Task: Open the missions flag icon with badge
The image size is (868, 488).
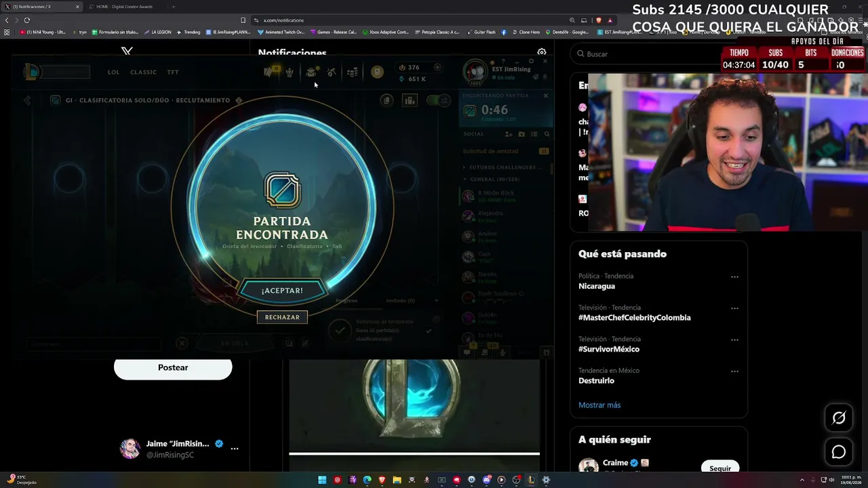Action: click(x=271, y=71)
